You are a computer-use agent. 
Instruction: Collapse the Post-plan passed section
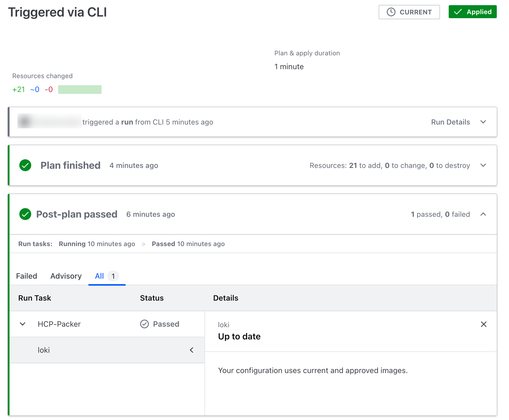[483, 214]
